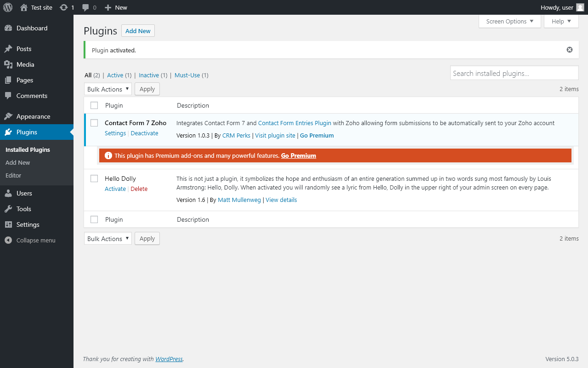588x368 pixels.
Task: Open the bottom Bulk Actions dropdown
Action: [x=108, y=239]
